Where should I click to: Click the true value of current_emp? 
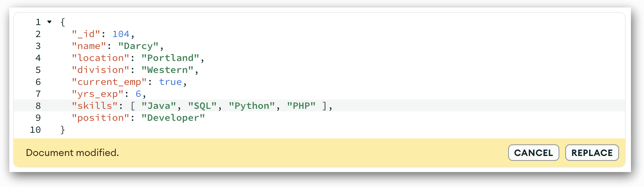point(171,82)
